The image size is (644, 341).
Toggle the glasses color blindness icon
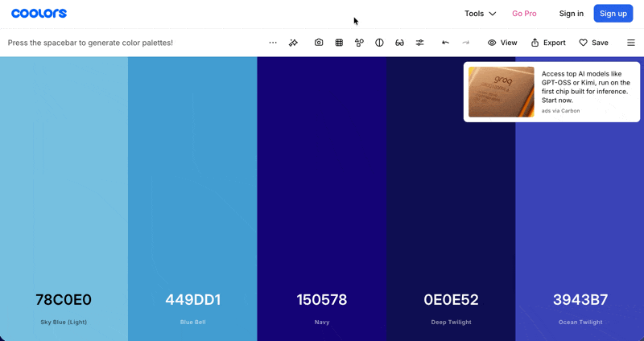(x=399, y=43)
